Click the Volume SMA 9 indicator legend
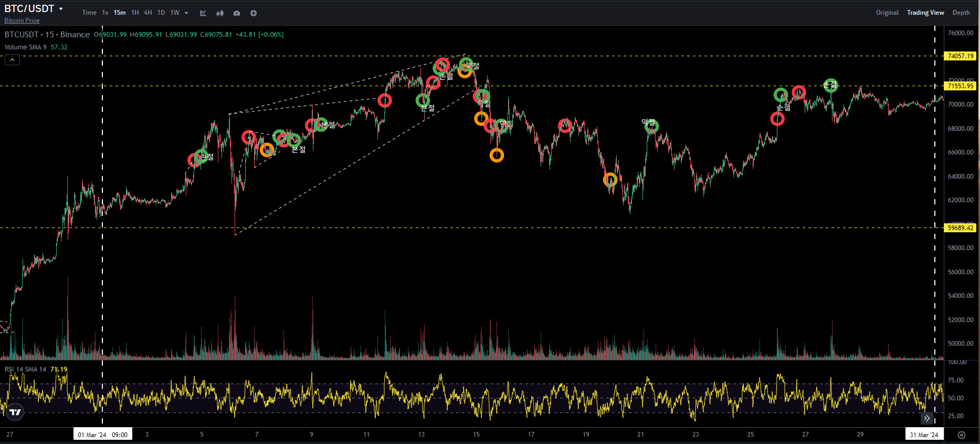The image size is (980, 444). click(25, 47)
